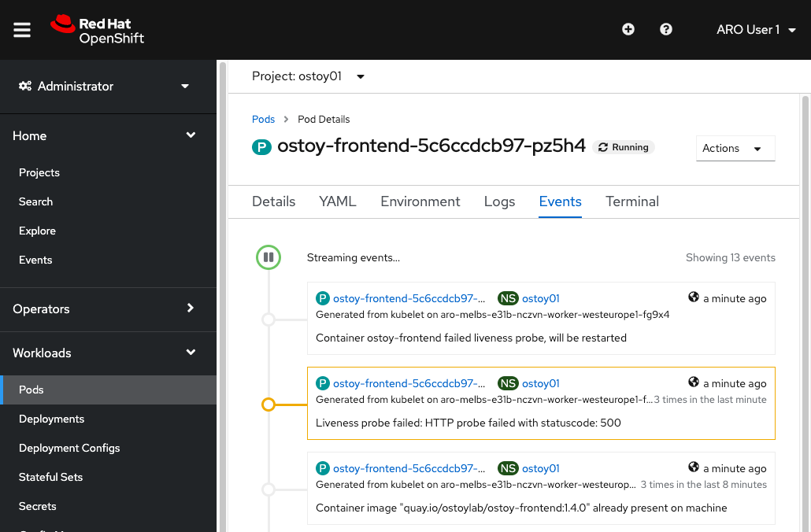811x532 pixels.
Task: Click the pod P badge beside title
Action: (x=261, y=146)
